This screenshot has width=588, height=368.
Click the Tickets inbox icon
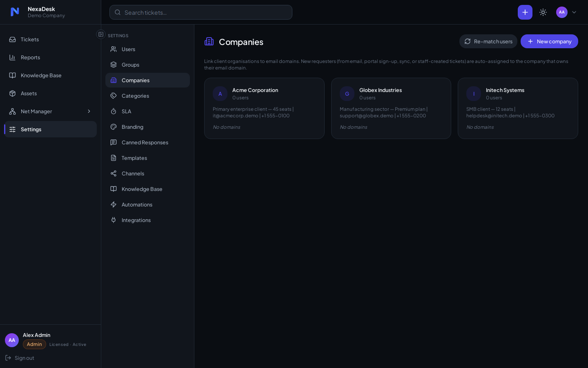(x=13, y=39)
